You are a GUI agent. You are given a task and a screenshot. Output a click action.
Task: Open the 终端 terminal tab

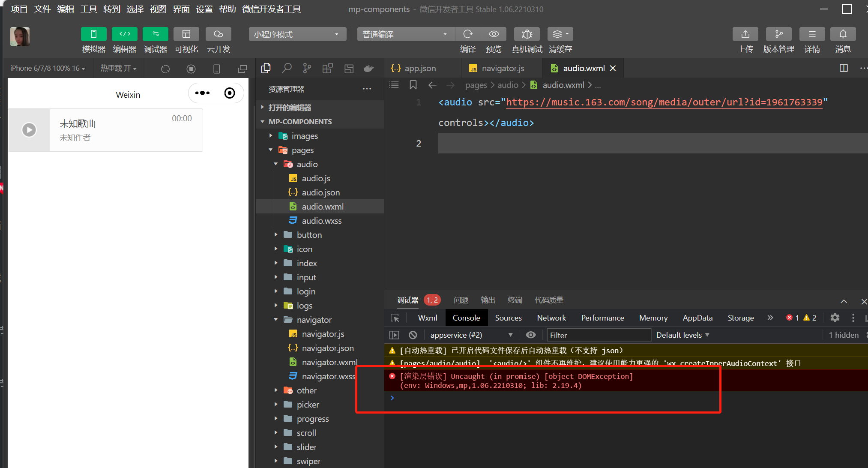(x=515, y=300)
